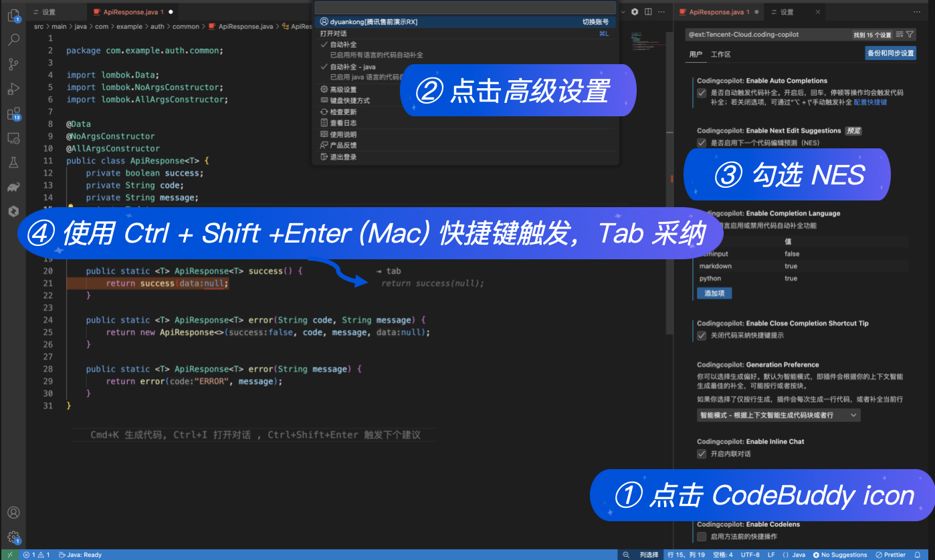This screenshot has width=935, height=560.
Task: Open the UTF-8 encoding selector
Action: 750,555
